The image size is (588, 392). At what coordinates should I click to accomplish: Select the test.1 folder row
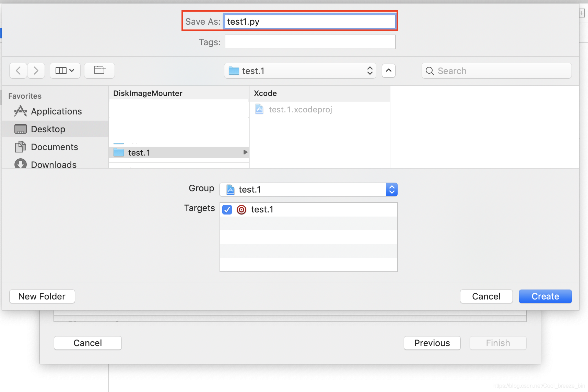[179, 152]
